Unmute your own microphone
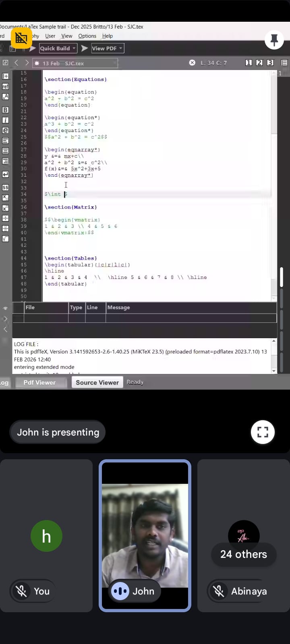This screenshot has height=644, width=290. tap(21, 591)
